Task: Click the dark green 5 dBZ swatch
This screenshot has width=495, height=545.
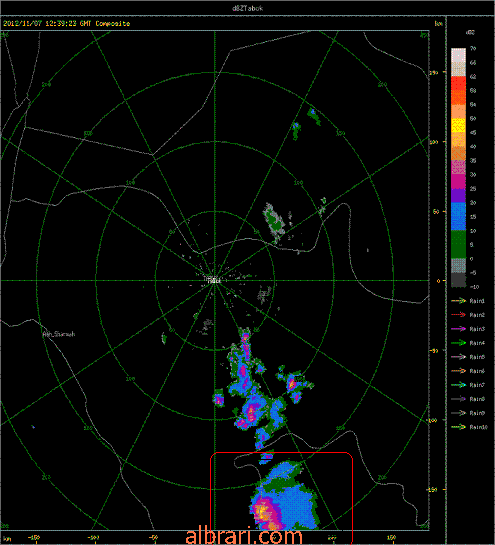Action: pyautogui.click(x=459, y=244)
